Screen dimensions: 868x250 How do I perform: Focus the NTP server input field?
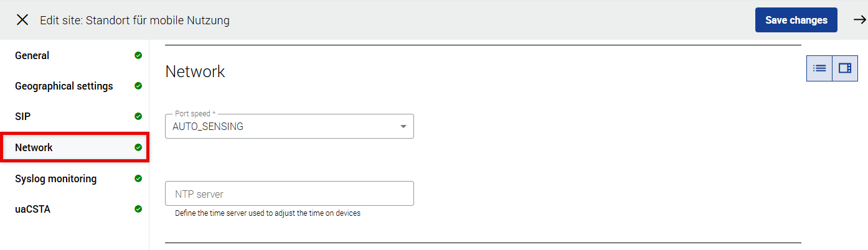[289, 194]
